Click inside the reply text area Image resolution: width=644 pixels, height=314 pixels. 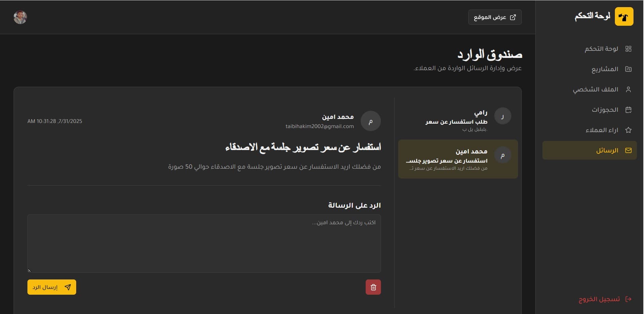pyautogui.click(x=204, y=243)
